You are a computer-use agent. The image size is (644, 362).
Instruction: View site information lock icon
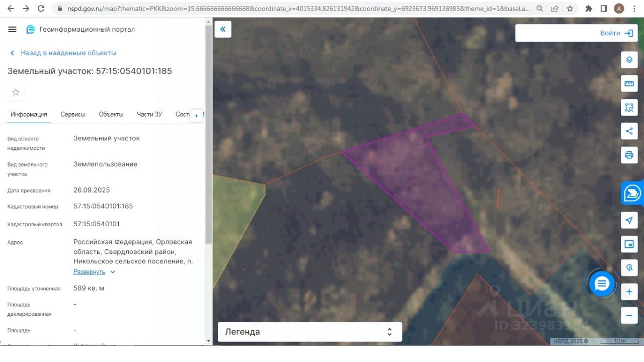(60, 9)
